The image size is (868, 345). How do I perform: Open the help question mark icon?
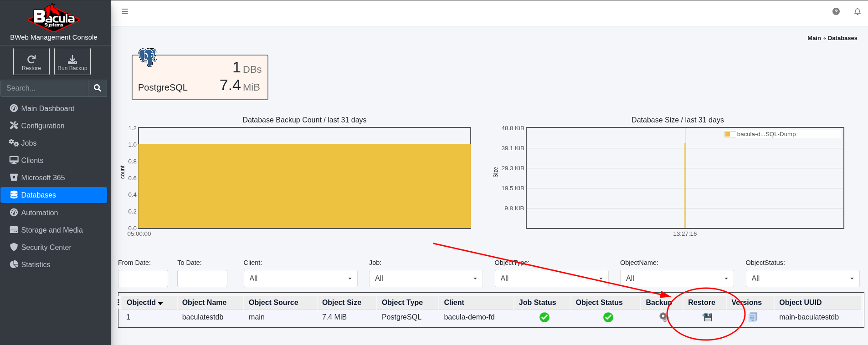point(836,12)
